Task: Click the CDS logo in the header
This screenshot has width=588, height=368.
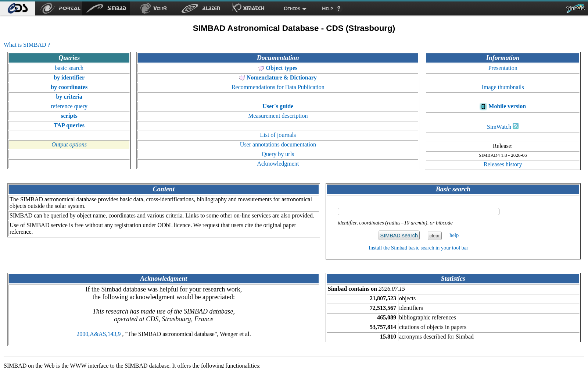Action: pyautogui.click(x=17, y=8)
